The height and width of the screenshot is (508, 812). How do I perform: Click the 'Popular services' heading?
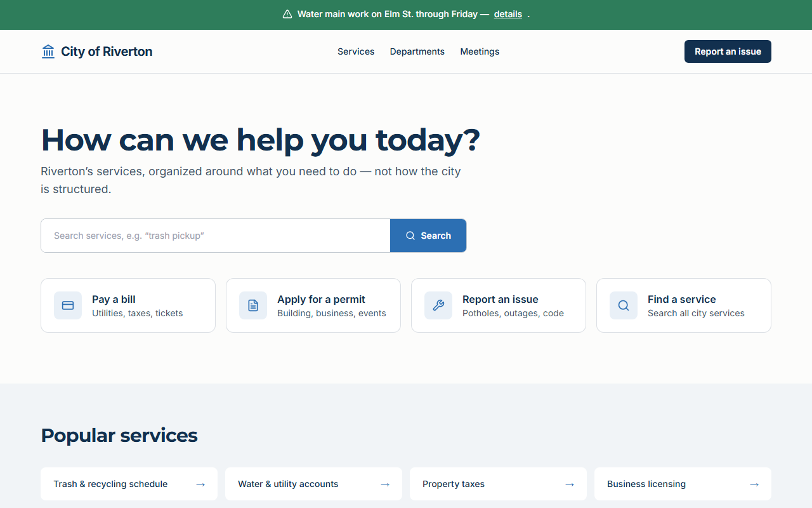pyautogui.click(x=119, y=436)
